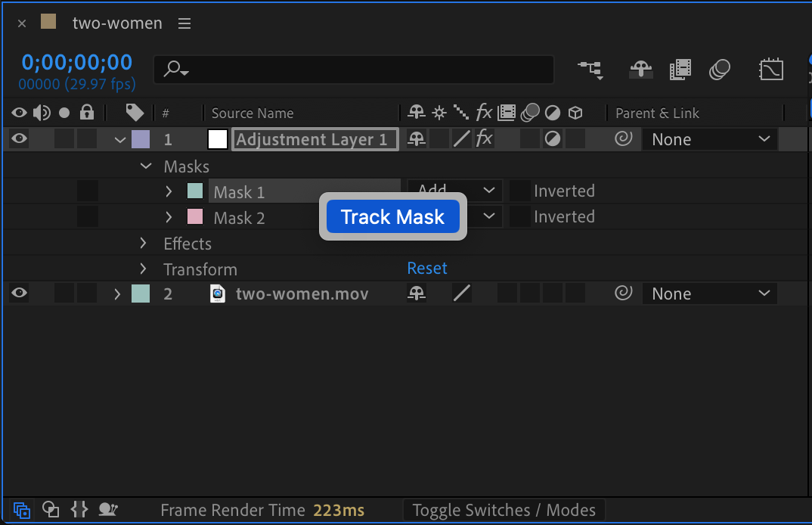This screenshot has height=525, width=812.
Task: Expand or collapse the Layer Switches pane
Action: [x=21, y=510]
